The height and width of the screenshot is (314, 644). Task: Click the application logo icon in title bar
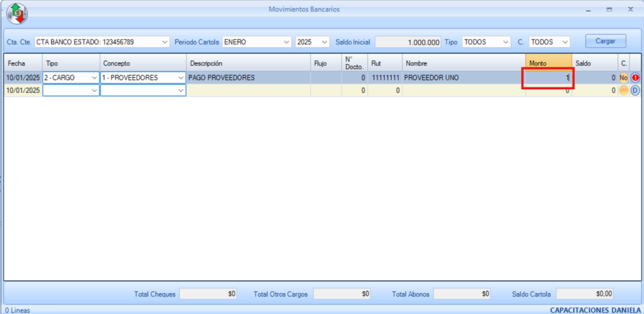pyautogui.click(x=17, y=13)
